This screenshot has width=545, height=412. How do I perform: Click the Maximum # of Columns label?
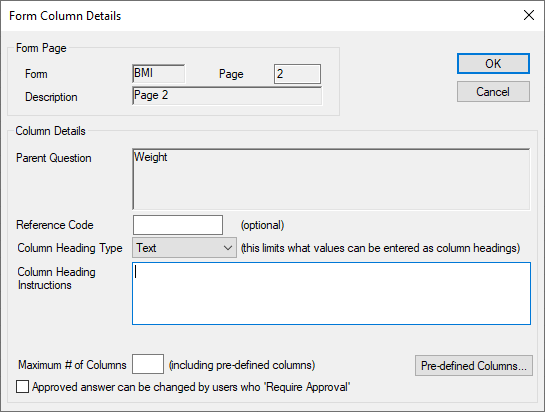pyautogui.click(x=72, y=365)
